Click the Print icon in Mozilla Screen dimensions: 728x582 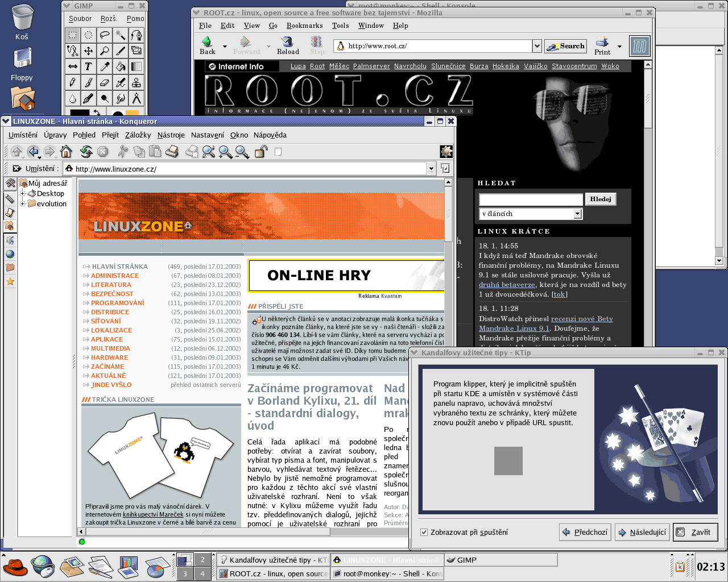click(602, 45)
